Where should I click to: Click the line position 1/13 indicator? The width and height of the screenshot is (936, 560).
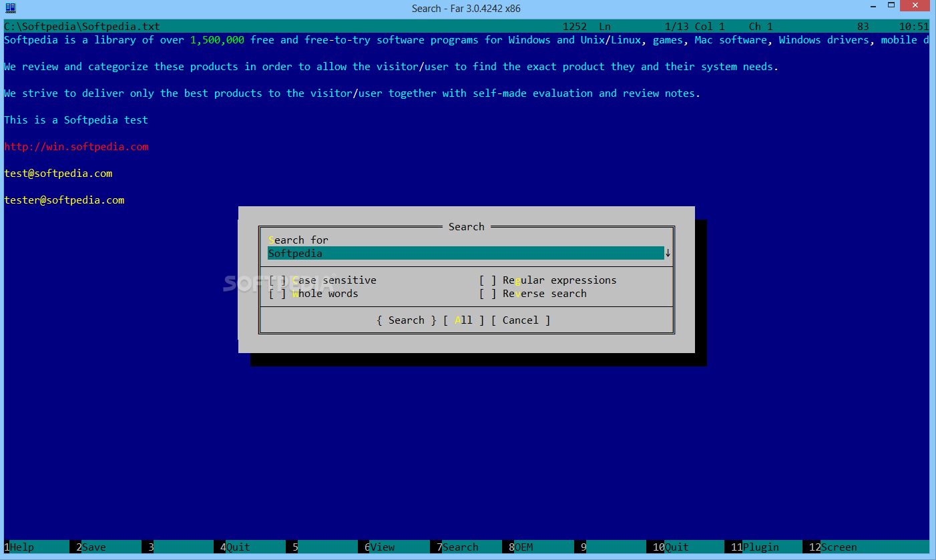677,27
